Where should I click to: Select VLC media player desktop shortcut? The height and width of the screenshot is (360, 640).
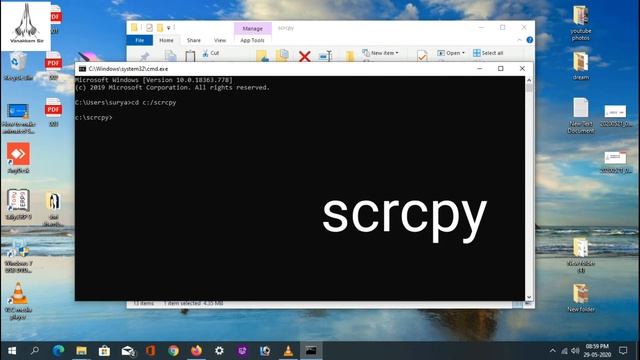click(18, 300)
